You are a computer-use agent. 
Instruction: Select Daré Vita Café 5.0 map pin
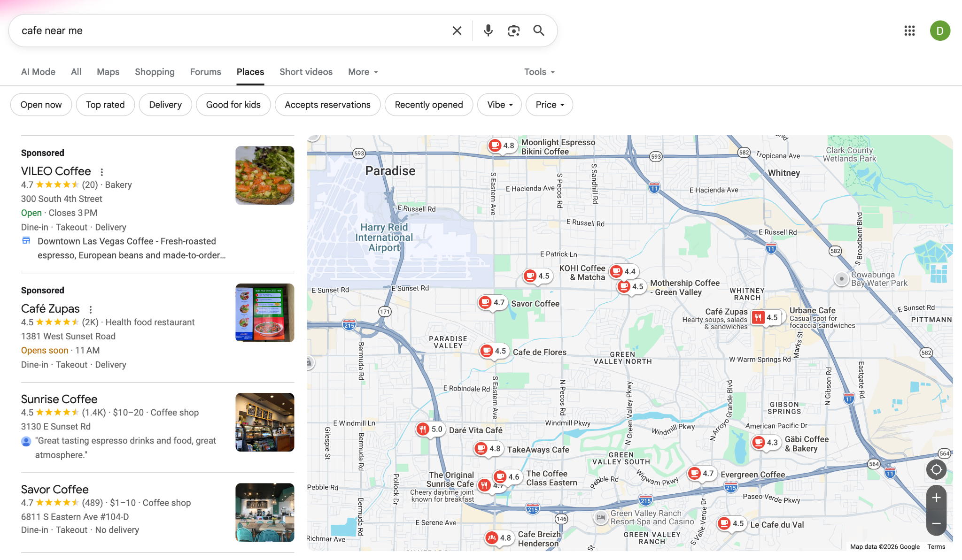point(430,429)
